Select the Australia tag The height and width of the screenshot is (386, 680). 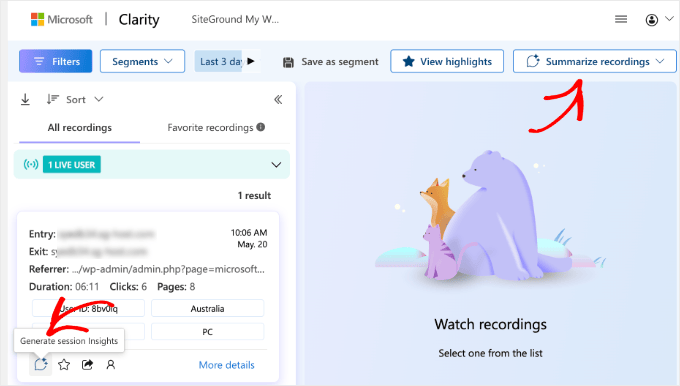click(207, 308)
